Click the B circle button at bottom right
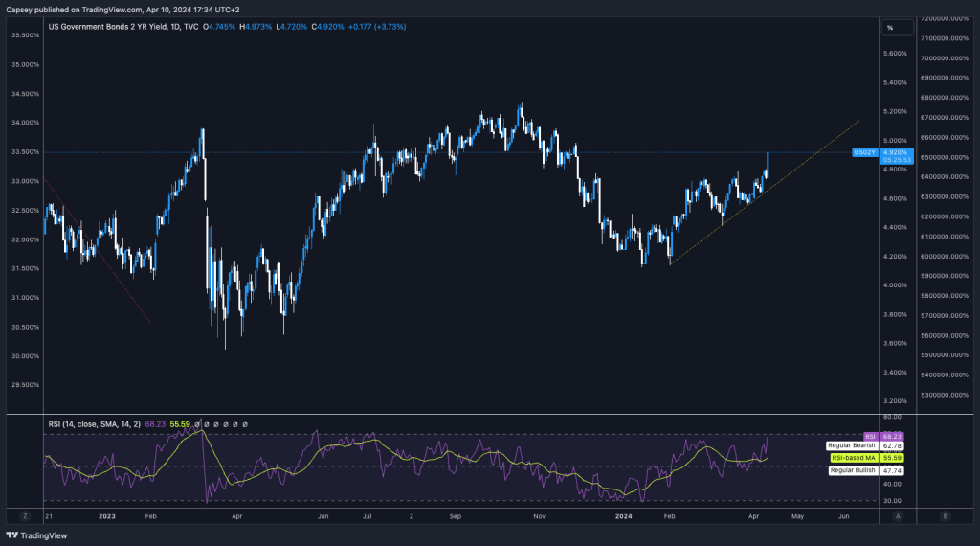 [945, 515]
